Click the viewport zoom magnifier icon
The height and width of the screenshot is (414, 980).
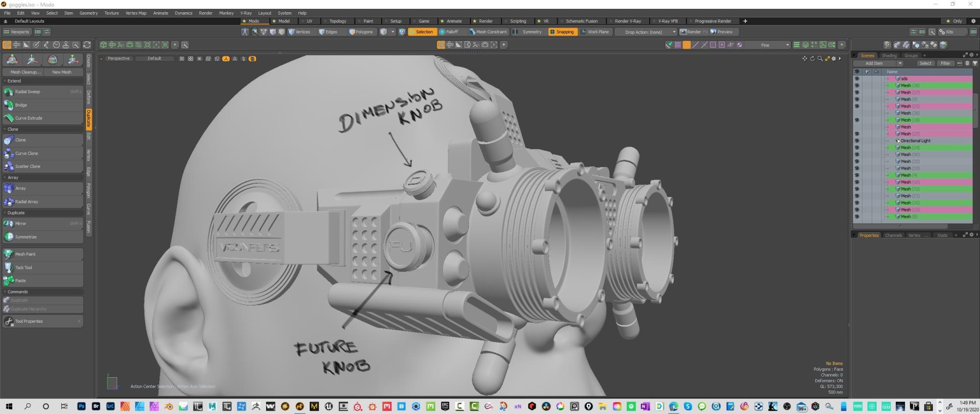click(x=820, y=59)
